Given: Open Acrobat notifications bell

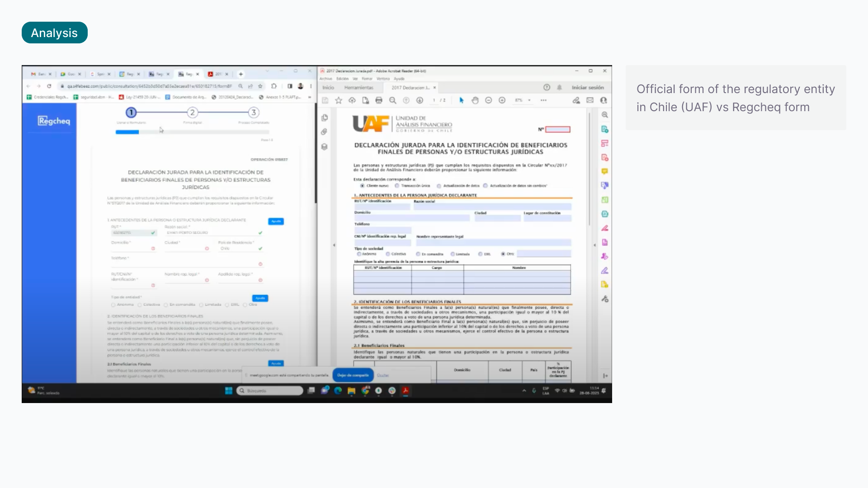Looking at the screenshot, I should pos(559,87).
